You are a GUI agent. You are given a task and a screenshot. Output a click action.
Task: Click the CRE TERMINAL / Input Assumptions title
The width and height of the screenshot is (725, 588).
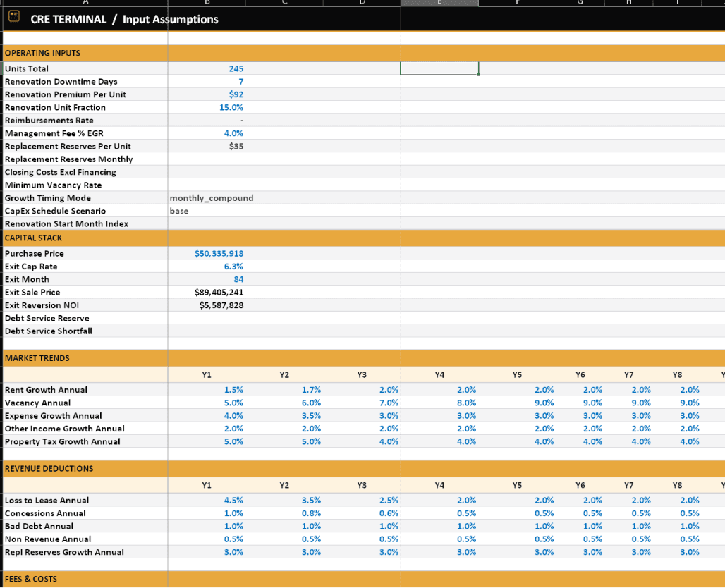coord(124,20)
